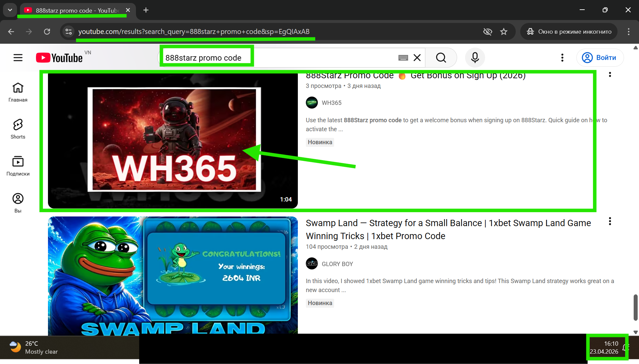The height and width of the screenshot is (364, 639).
Task: Open the GLORY BOY channel avatar
Action: 312,264
